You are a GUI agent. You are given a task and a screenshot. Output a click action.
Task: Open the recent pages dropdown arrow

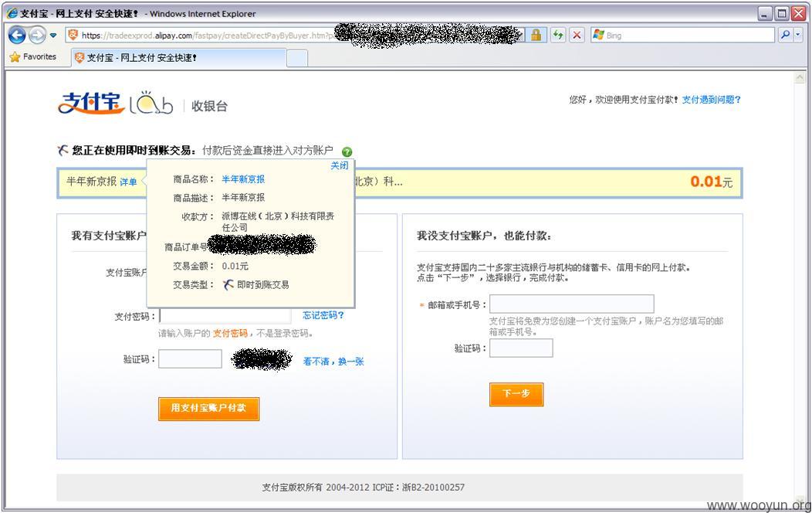pos(53,36)
